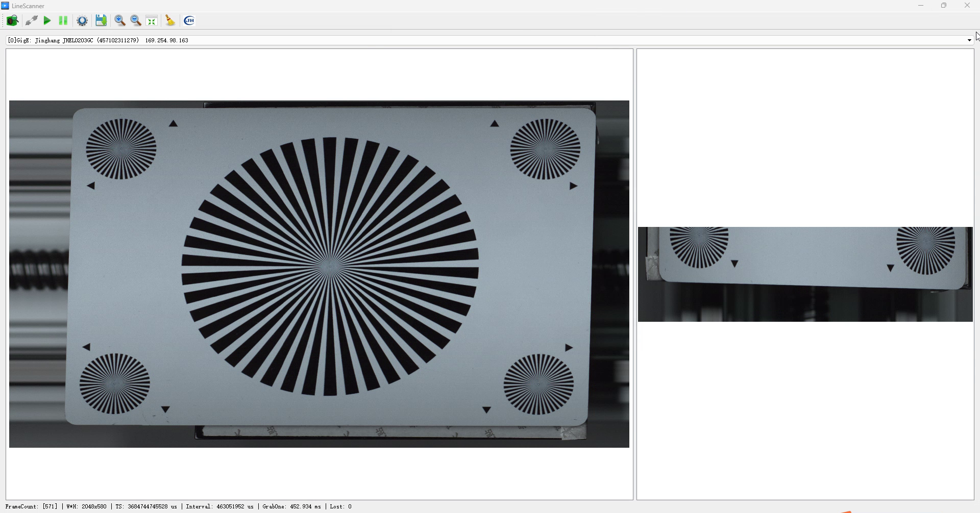Pause grabbing with the green pause button

pos(63,20)
